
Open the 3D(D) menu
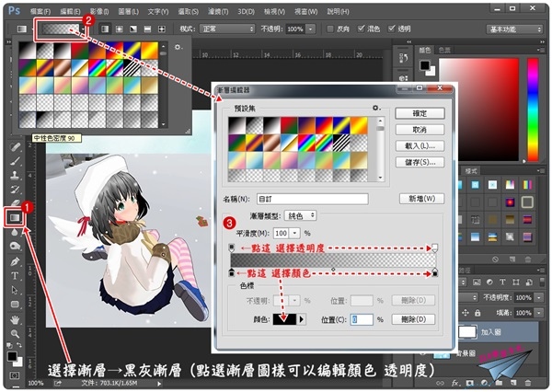click(x=246, y=12)
